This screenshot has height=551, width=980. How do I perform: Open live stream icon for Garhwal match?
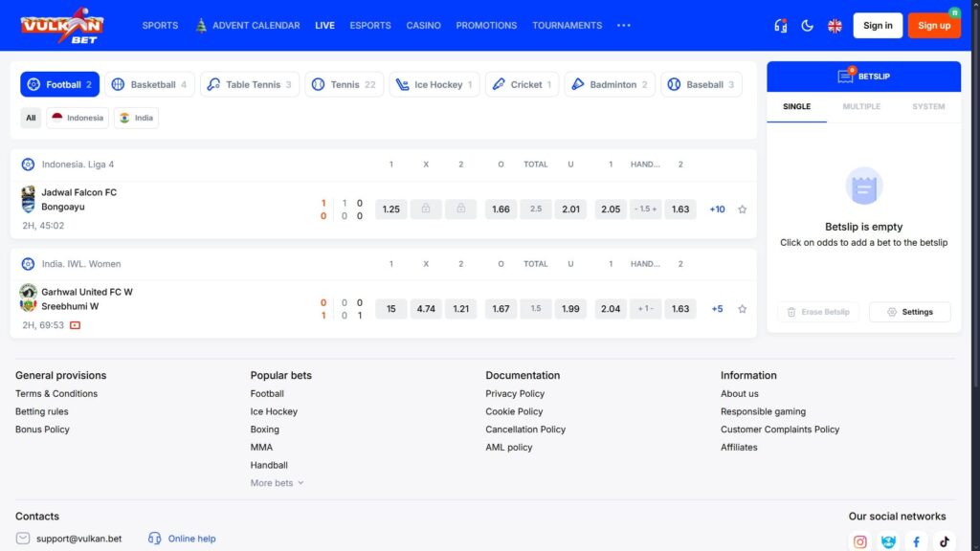click(75, 325)
